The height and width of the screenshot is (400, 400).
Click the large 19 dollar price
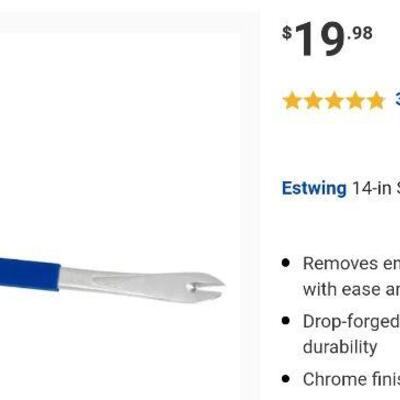pos(319,39)
